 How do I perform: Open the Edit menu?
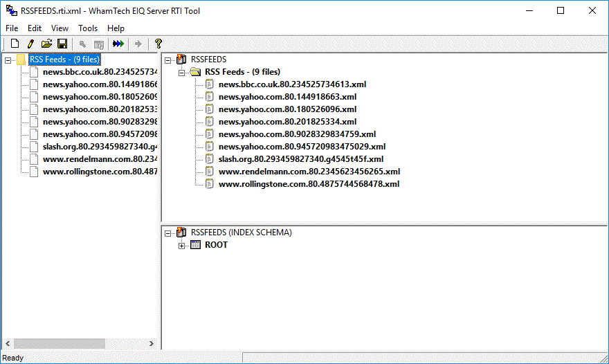[x=34, y=28]
